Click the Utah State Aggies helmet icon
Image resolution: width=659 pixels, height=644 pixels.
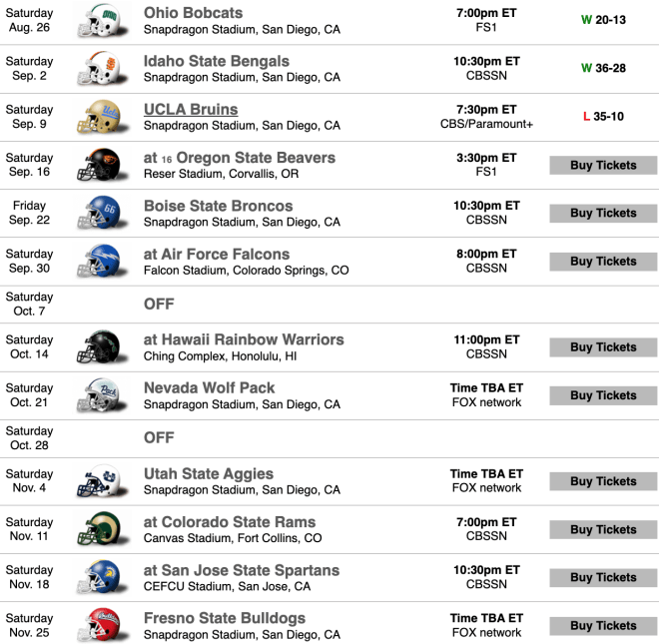(x=102, y=481)
